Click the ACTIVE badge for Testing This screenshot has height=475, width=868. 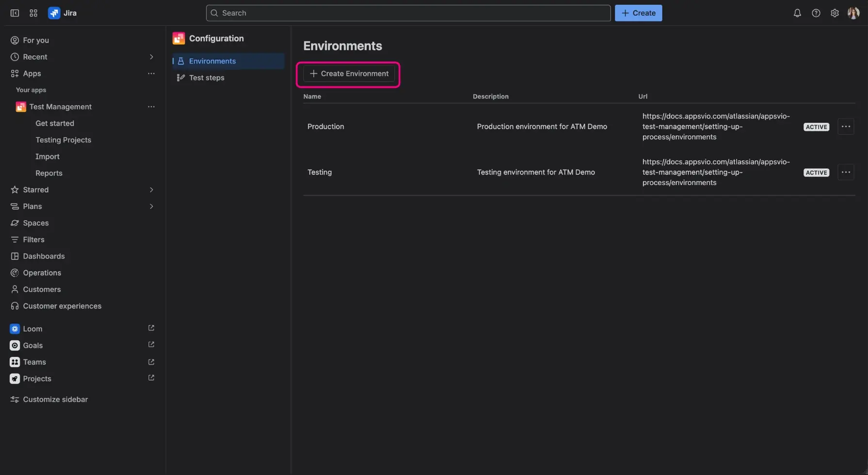tap(816, 173)
